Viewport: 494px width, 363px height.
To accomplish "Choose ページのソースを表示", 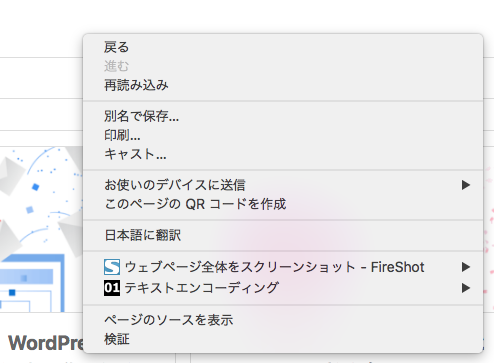I will coord(283,320).
